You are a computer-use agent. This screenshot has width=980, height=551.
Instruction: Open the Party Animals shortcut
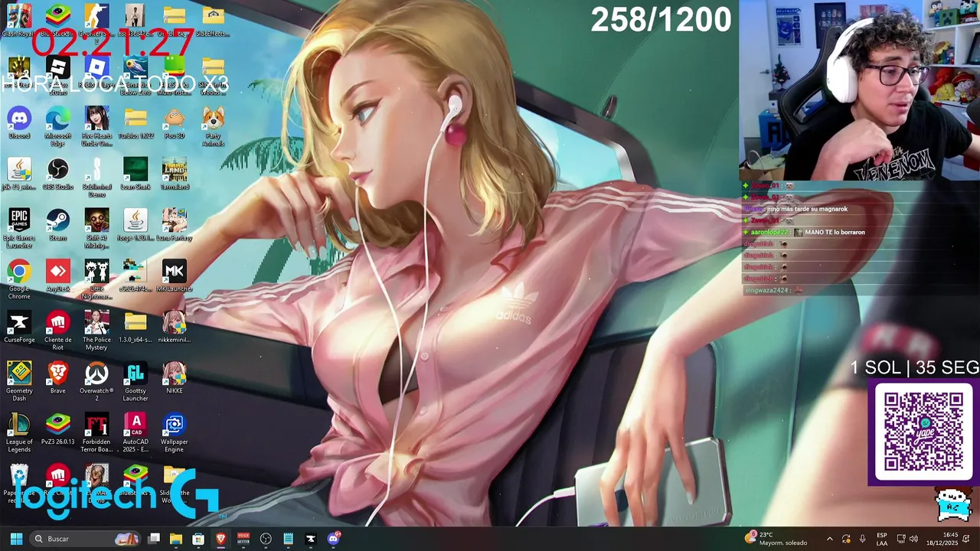coord(214,126)
